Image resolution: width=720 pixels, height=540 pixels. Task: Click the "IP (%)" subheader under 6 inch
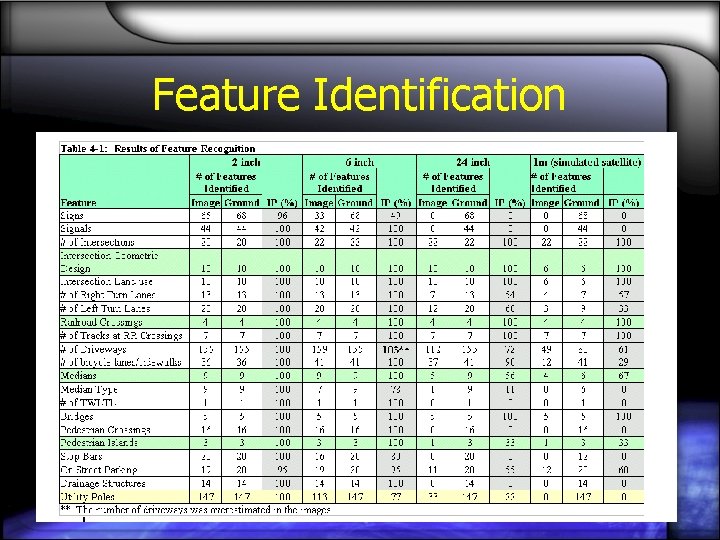coord(396,202)
